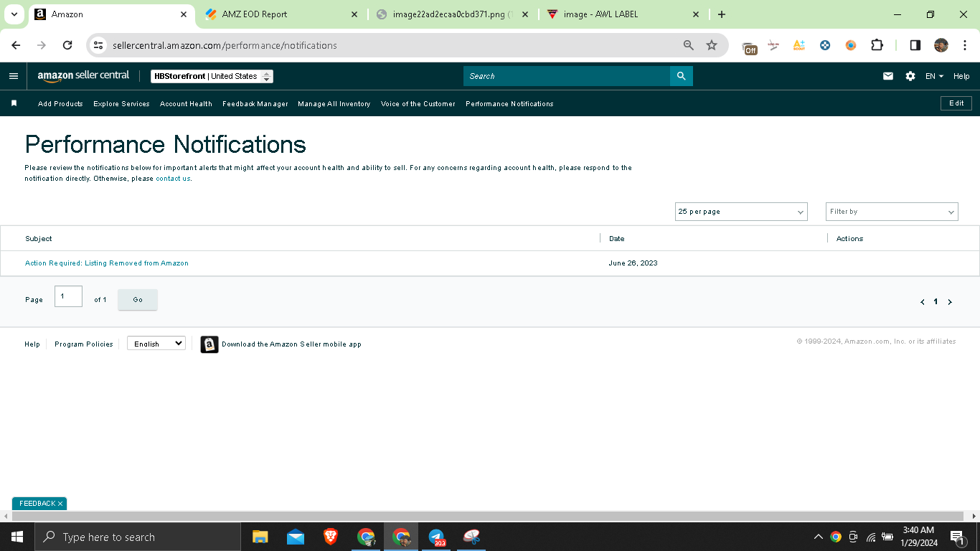Open 'Action Required: Listing Removed from Amazon' notification

107,263
